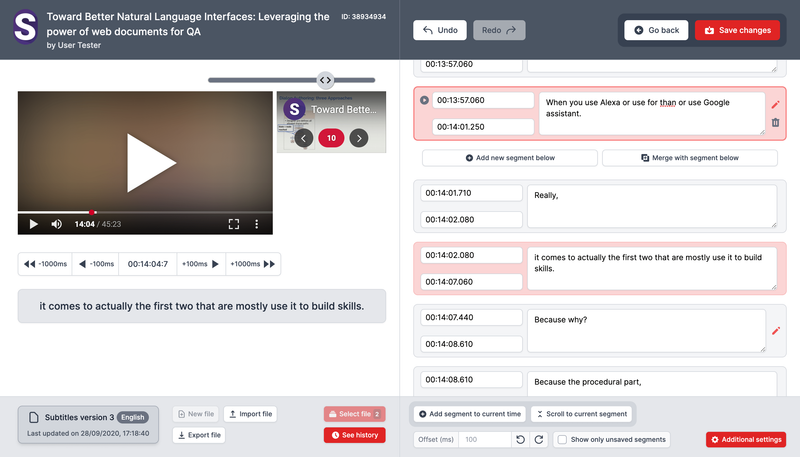
Task: Click the Offset (ms) input field
Action: pos(484,439)
